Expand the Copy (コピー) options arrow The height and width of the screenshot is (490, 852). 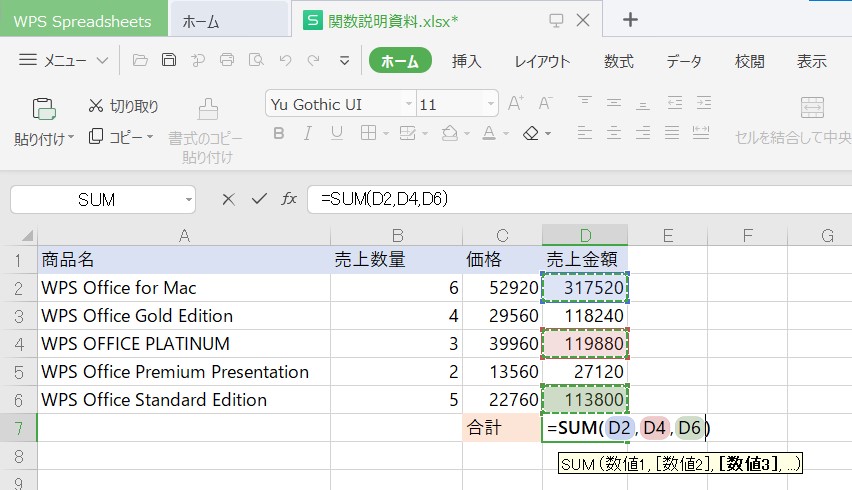(x=150, y=137)
